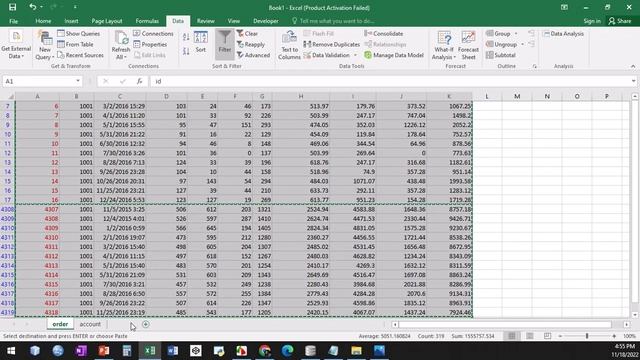This screenshot has height=360, width=640.
Task: Sort Z to A descending icon
Action: click(186, 51)
